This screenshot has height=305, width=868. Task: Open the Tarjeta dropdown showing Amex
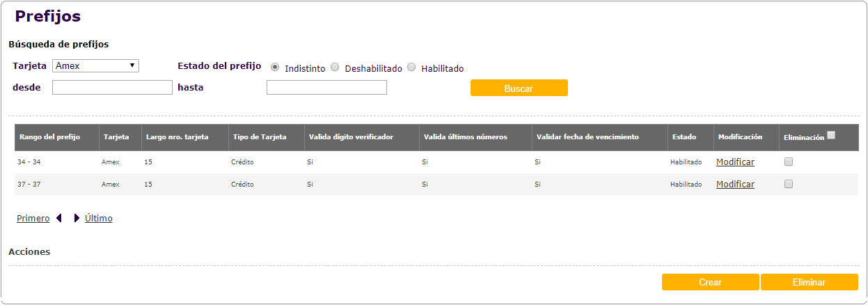click(95, 65)
